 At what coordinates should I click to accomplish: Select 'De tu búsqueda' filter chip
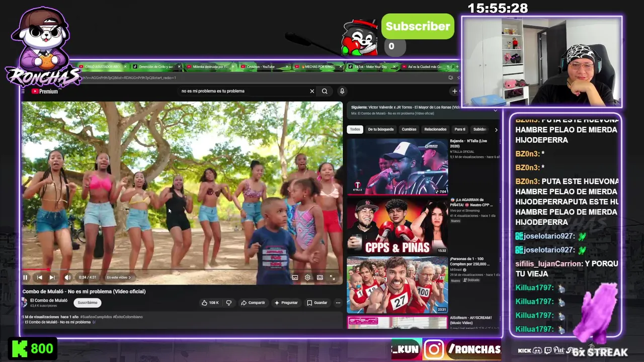click(x=381, y=129)
